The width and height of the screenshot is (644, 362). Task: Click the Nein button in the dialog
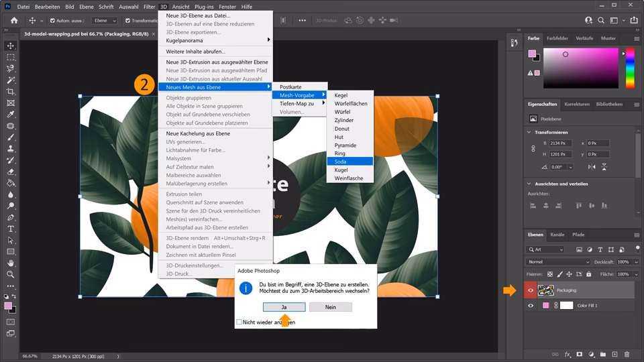click(x=330, y=306)
